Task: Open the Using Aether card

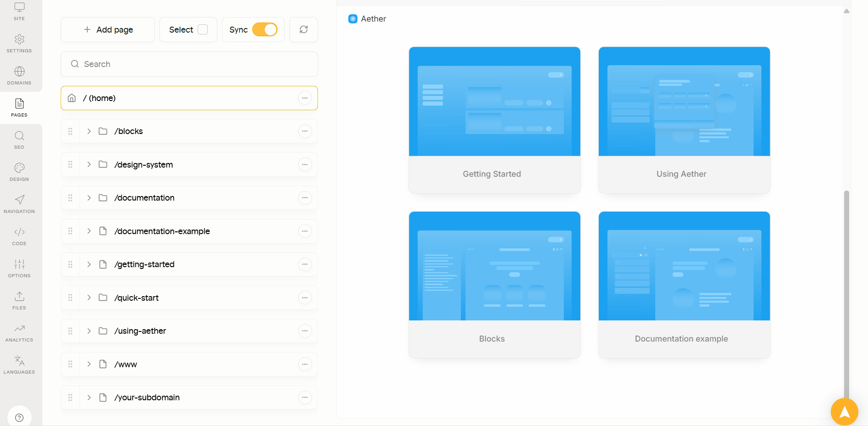Action: [x=684, y=120]
